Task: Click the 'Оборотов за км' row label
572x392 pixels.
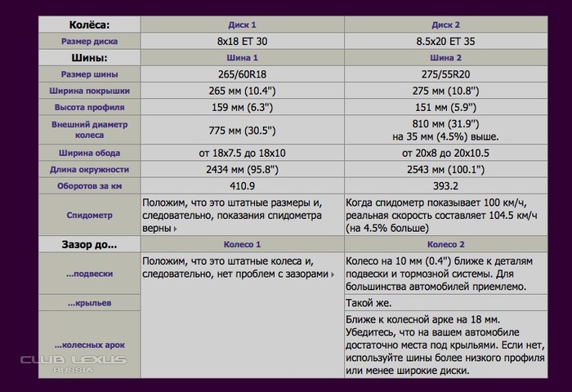Action: (x=89, y=186)
